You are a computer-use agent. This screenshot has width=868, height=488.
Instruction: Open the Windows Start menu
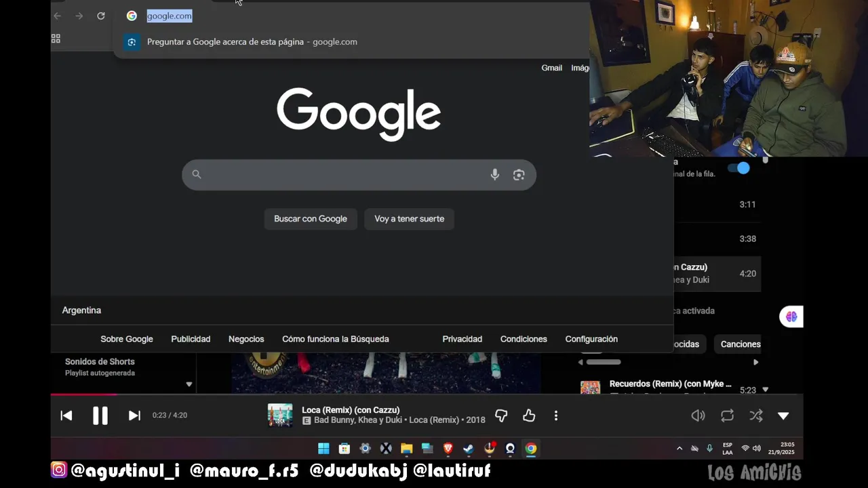(323, 448)
